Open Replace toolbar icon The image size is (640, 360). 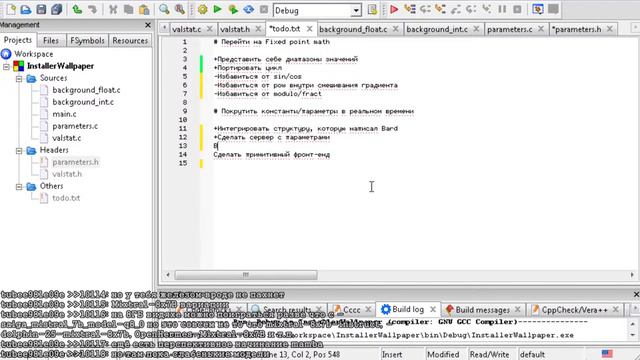(x=180, y=9)
